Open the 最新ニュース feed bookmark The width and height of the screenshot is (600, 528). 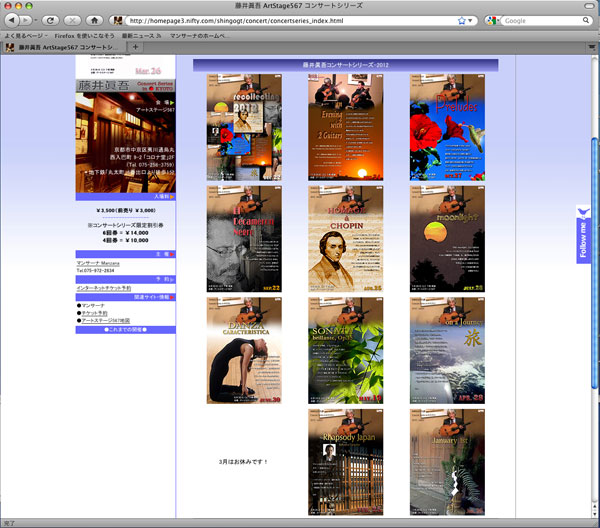click(141, 36)
